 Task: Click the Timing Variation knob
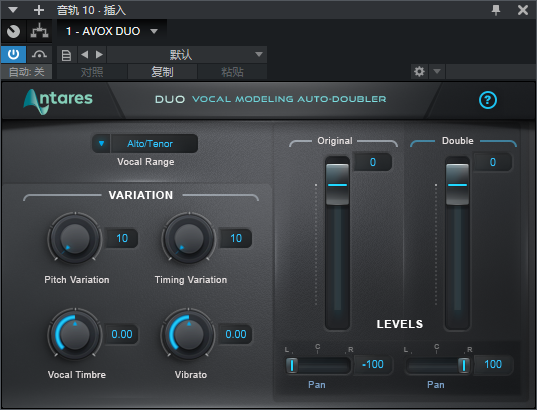tap(189, 238)
